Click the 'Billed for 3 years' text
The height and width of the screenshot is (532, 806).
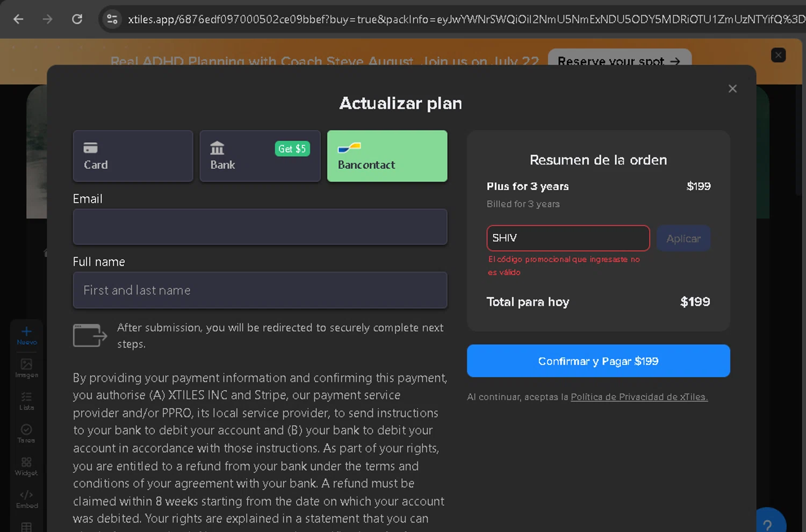[x=523, y=204]
